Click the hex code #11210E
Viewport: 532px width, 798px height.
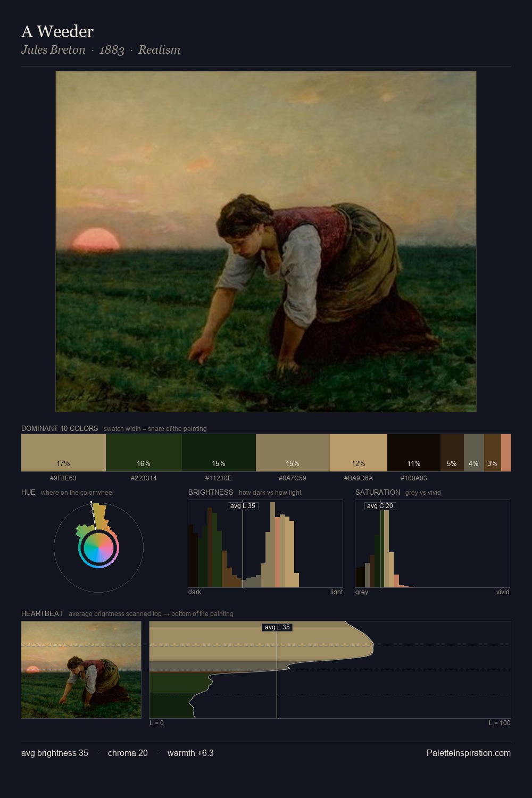pos(219,478)
